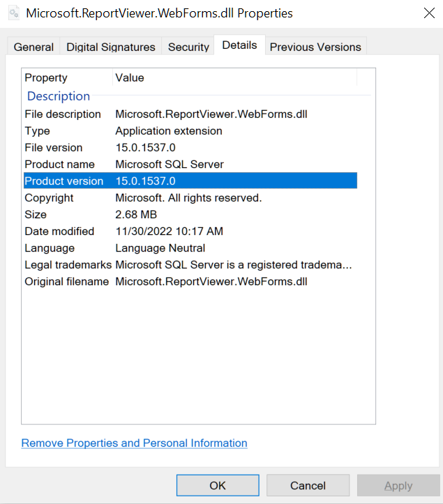Select the File description row
Screen dimensions: 443x504
click(x=190, y=114)
